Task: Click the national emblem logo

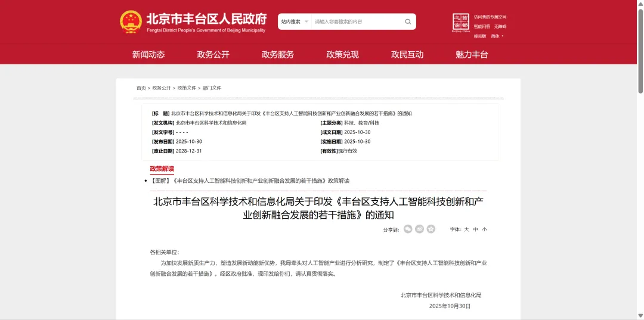Action: pos(131,22)
